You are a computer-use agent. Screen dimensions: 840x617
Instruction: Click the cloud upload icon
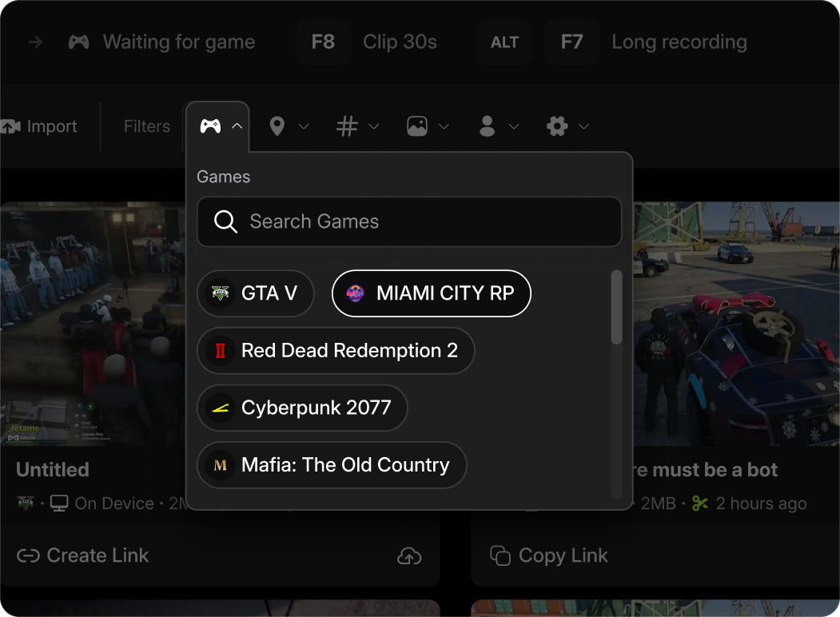click(x=409, y=556)
